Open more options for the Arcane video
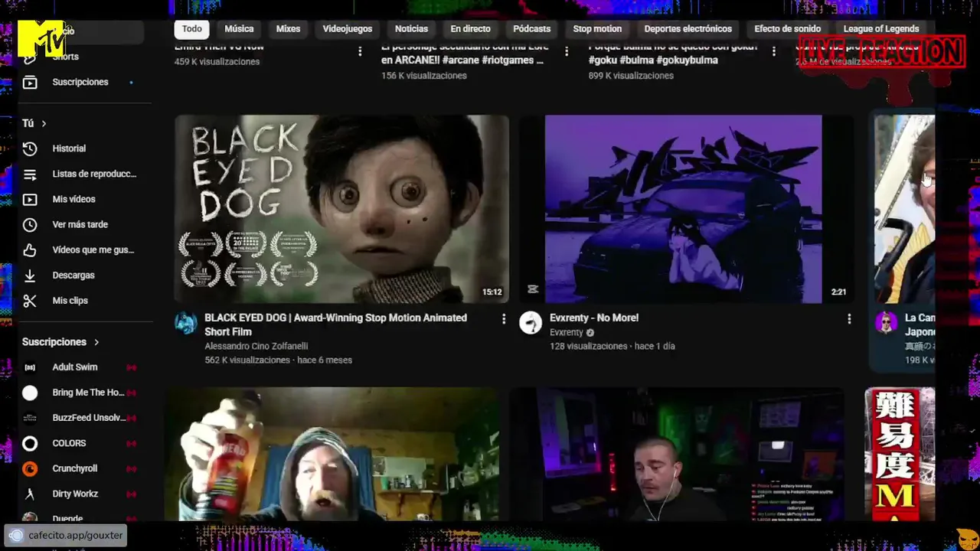The width and height of the screenshot is (980, 551). pyautogui.click(x=567, y=51)
